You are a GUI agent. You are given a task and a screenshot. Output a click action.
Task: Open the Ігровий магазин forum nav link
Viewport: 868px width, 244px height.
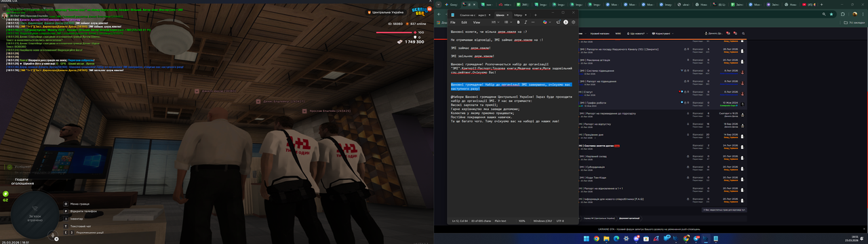tap(599, 33)
